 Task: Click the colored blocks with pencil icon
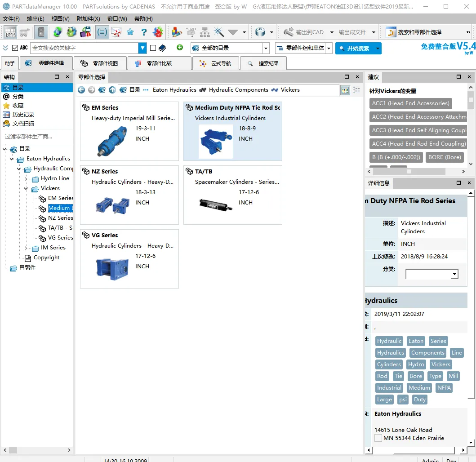[176, 32]
